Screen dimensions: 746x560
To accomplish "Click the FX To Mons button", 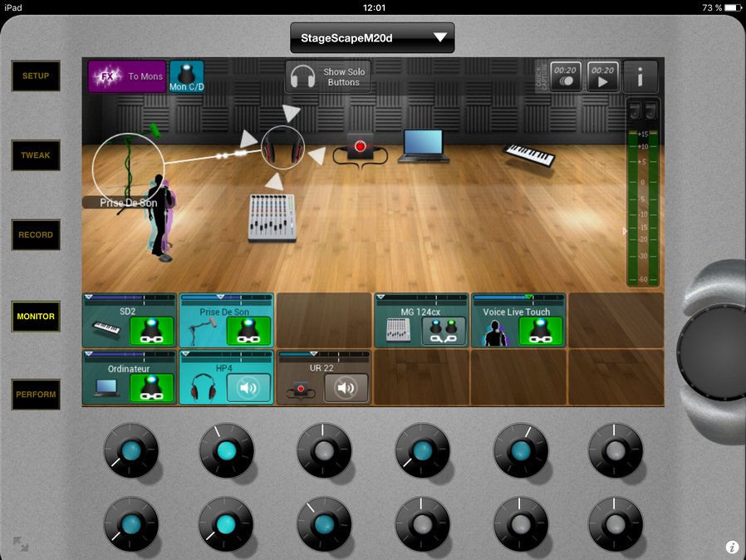I will click(x=127, y=76).
